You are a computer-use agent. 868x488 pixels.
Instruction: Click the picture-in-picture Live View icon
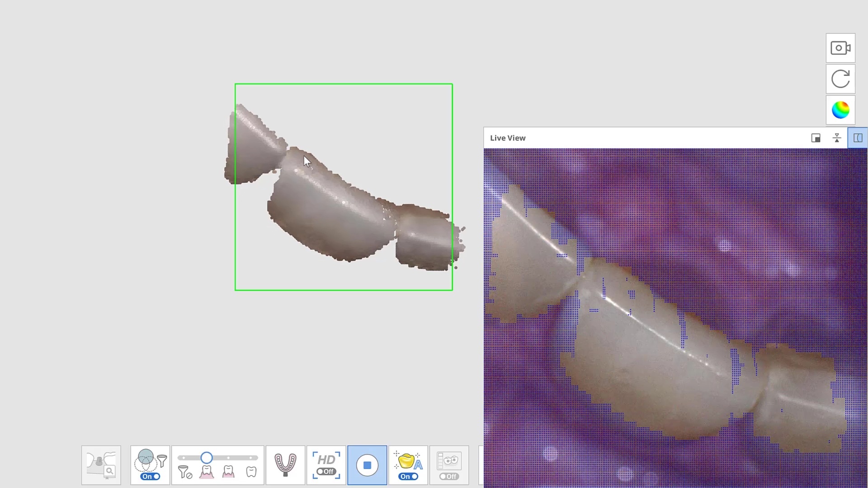click(816, 138)
